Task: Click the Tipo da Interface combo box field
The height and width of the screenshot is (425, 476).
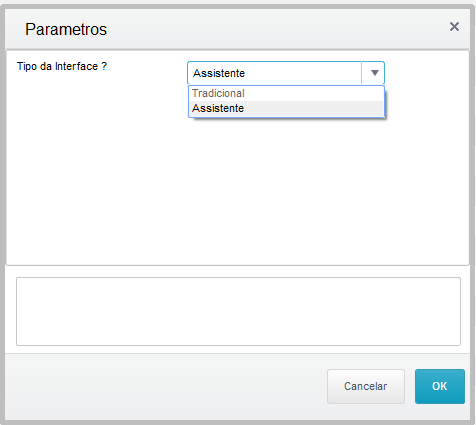Action: [x=286, y=73]
